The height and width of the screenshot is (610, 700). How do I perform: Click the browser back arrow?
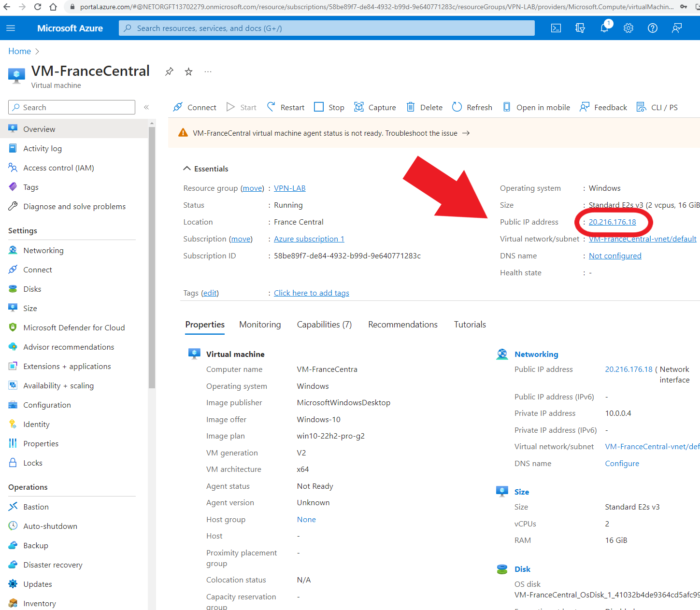tap(7, 7)
